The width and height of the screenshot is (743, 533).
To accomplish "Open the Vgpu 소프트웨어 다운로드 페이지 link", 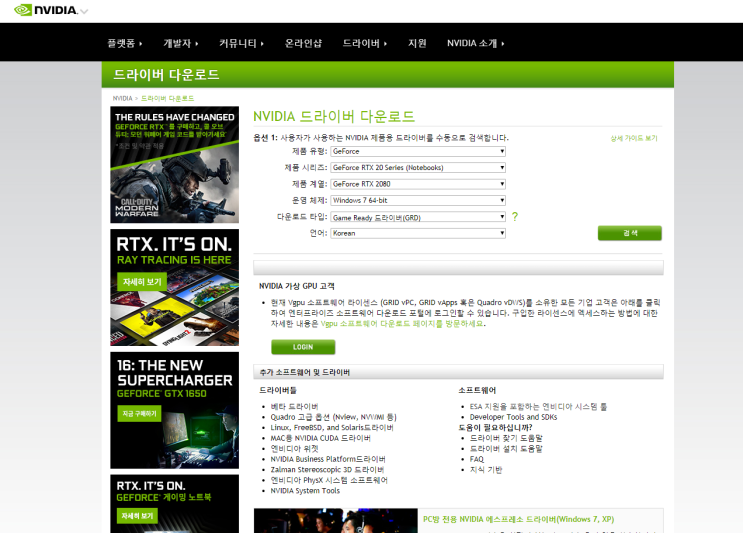I will [x=402, y=324].
